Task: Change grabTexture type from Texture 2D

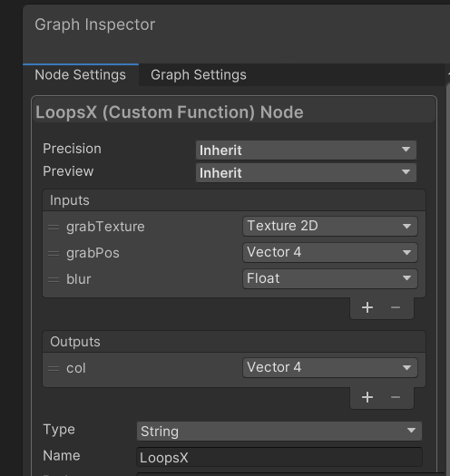Action: (x=330, y=226)
